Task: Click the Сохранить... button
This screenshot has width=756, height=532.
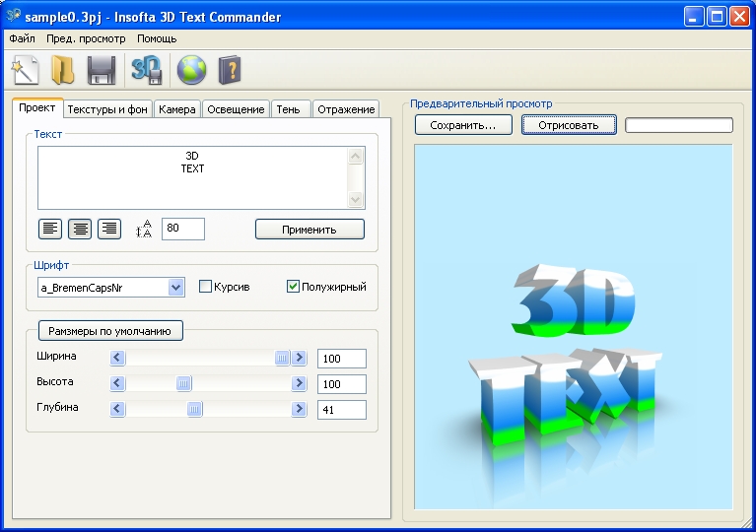Action: pos(463,125)
